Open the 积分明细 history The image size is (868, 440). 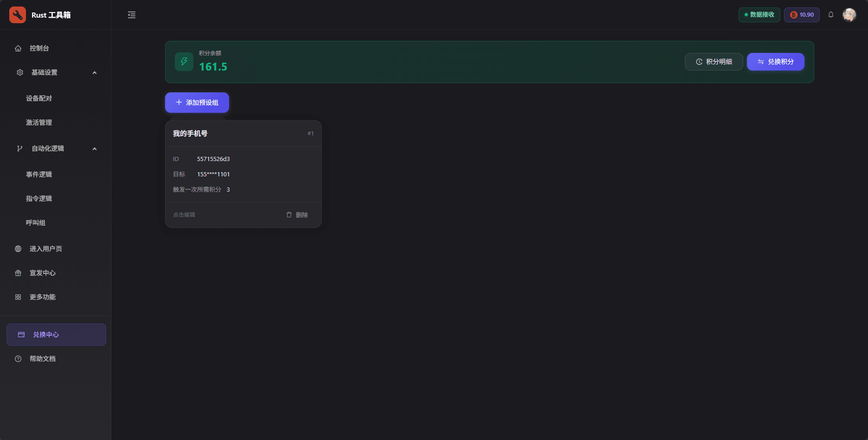tap(714, 62)
